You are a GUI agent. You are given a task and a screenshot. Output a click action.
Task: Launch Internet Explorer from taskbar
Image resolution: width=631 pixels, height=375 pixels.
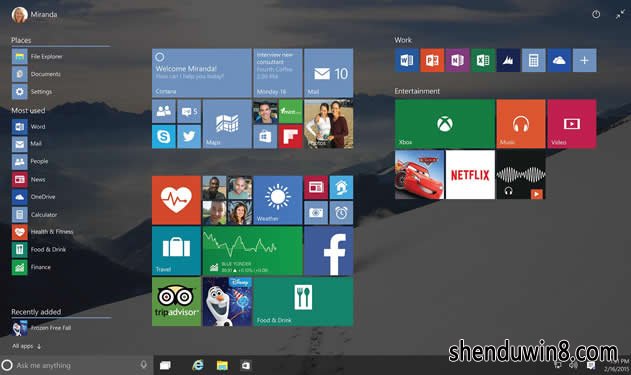pos(198,365)
